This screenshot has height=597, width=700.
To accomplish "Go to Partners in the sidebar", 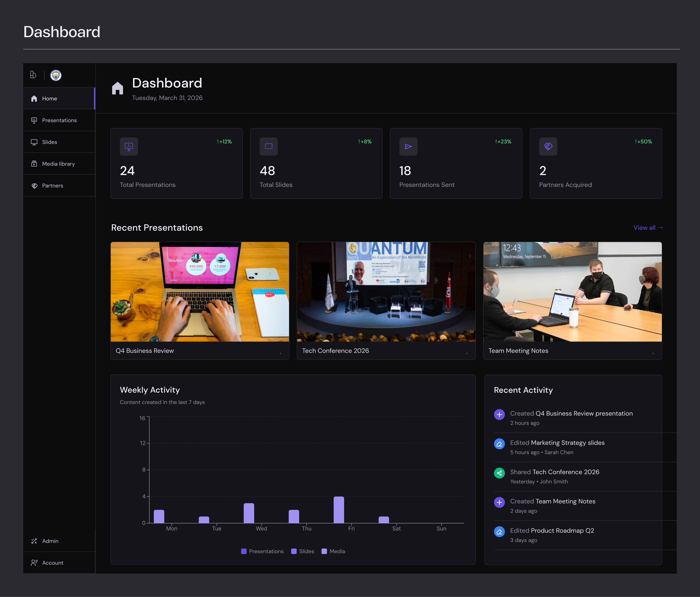I will coord(52,186).
